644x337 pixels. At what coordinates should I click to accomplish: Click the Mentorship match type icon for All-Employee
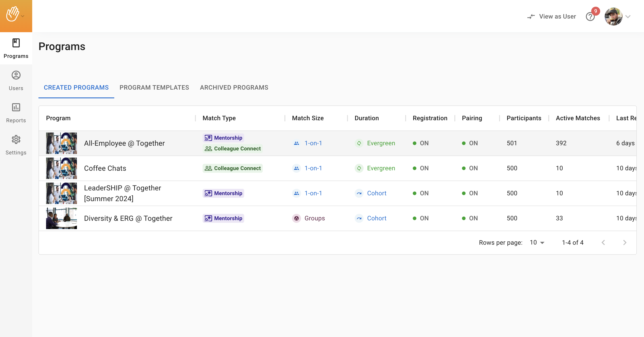coord(208,137)
